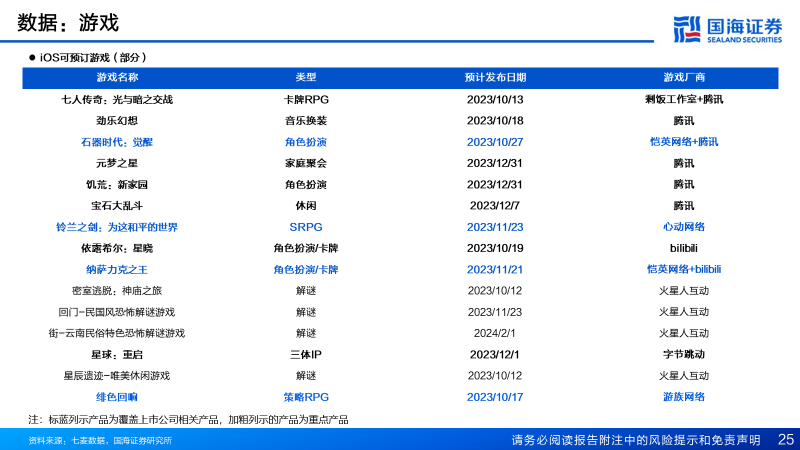The height and width of the screenshot is (450, 800).
Task: Select the vendor 游族网络
Action: tap(684, 397)
